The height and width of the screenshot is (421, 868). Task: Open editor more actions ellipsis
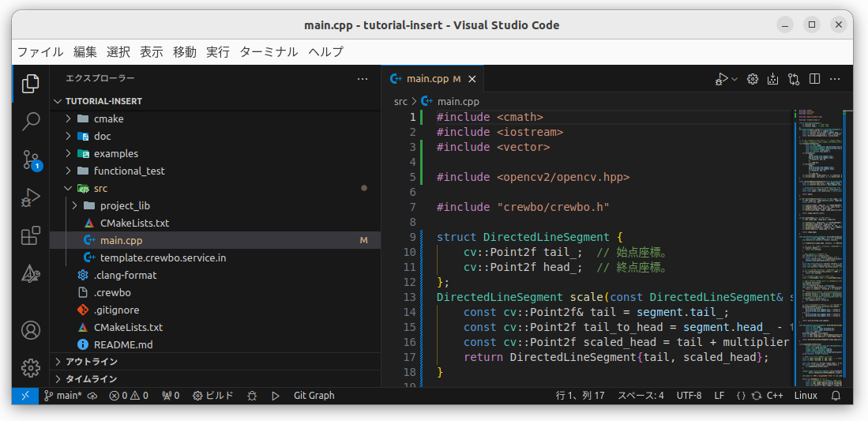[835, 79]
